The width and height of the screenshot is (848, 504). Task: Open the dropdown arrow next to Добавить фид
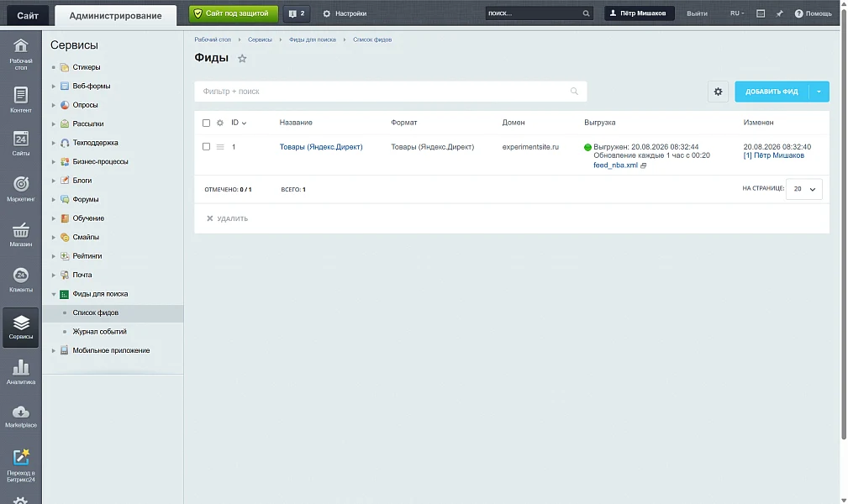click(819, 92)
